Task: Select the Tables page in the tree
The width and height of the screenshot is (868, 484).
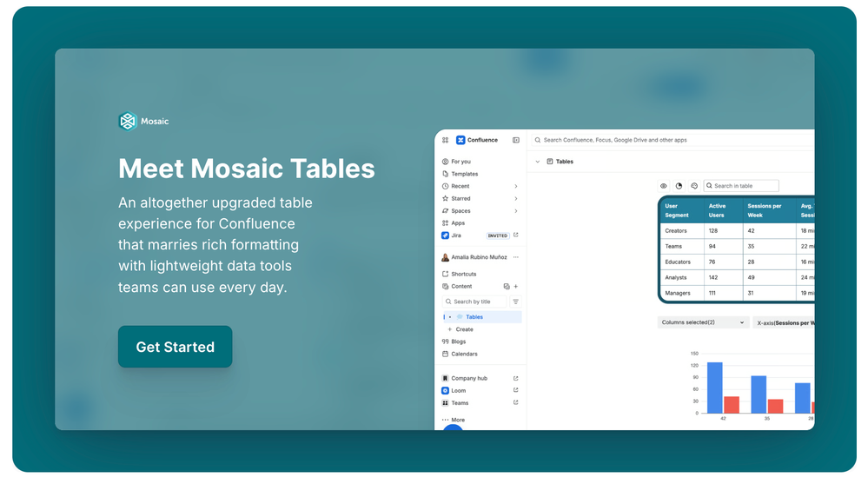Action: pos(481,317)
